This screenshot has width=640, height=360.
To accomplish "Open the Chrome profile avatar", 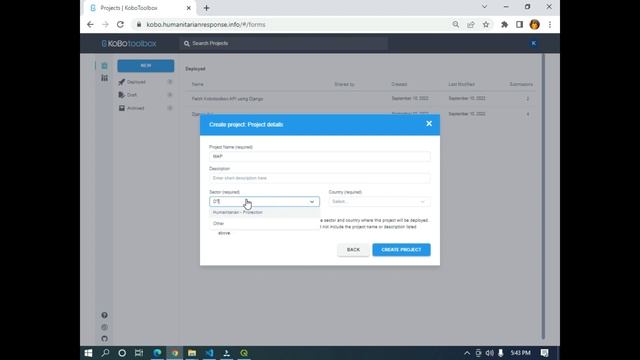I will coord(534,24).
